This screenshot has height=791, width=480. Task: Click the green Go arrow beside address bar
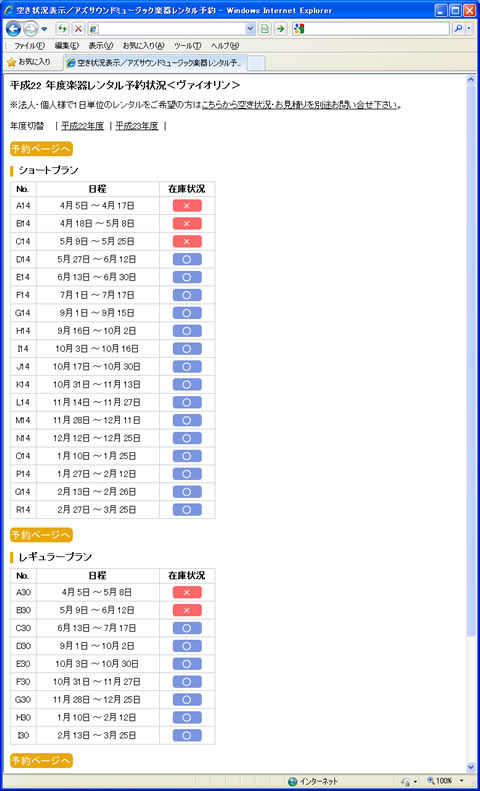[281, 29]
